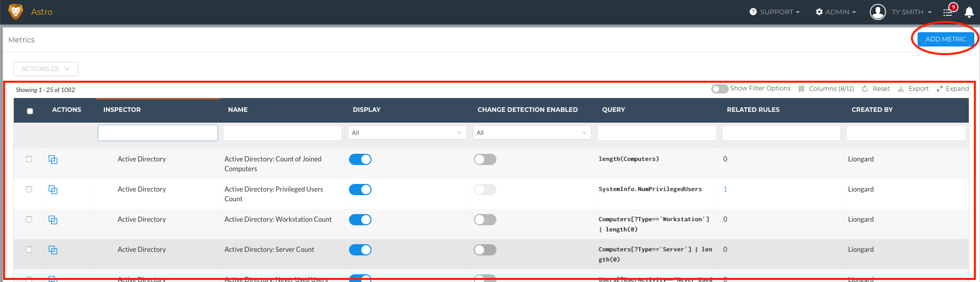The image size is (980, 282).
Task: Clone the Workstation Count metric
Action: point(53,220)
